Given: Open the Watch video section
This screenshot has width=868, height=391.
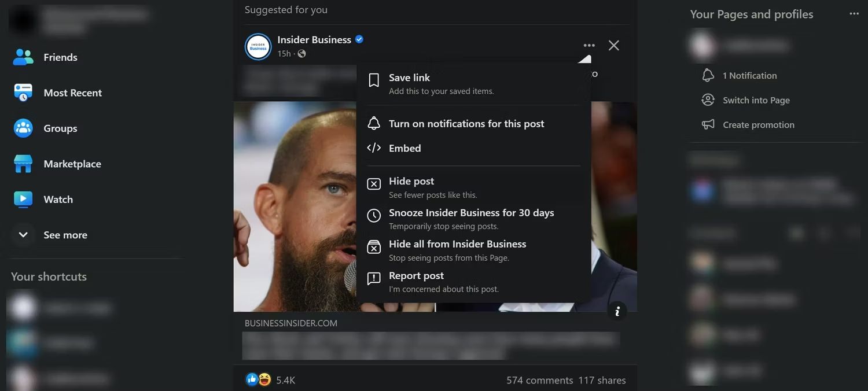Looking at the screenshot, I should 58,199.
